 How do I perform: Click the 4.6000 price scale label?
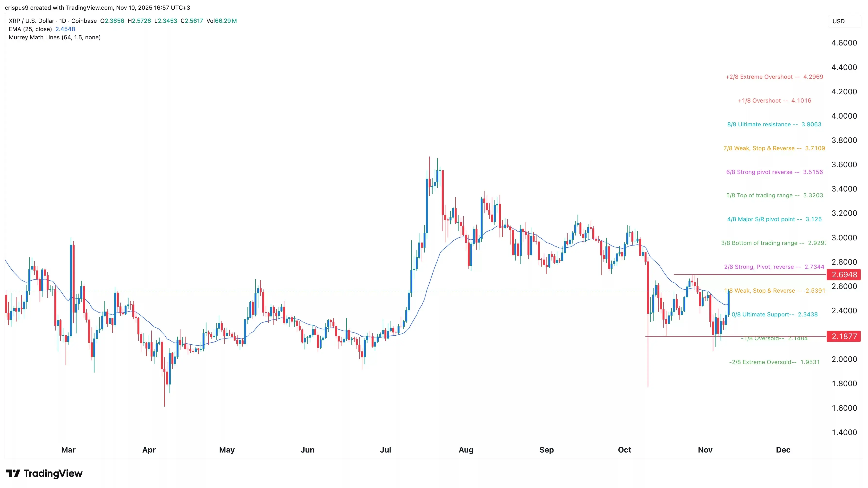(x=844, y=43)
